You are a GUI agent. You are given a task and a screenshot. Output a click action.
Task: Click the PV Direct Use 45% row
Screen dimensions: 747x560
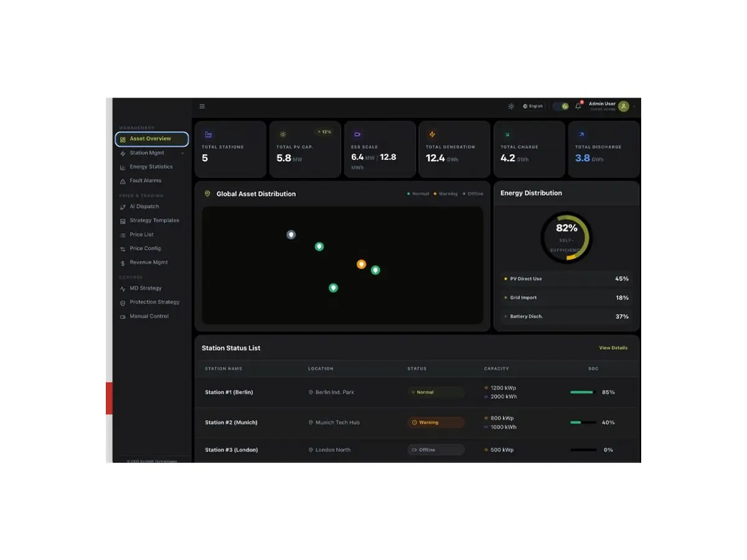[x=566, y=279]
